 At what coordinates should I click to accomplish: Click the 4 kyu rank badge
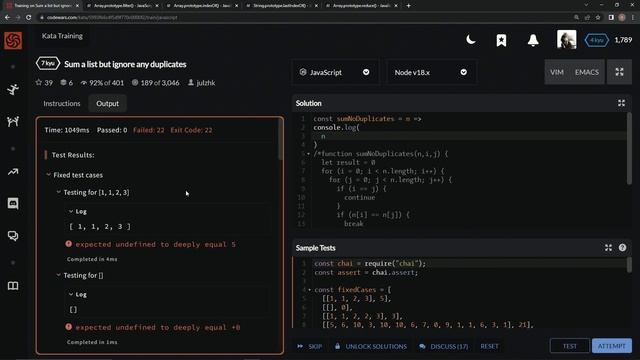pyautogui.click(x=597, y=40)
